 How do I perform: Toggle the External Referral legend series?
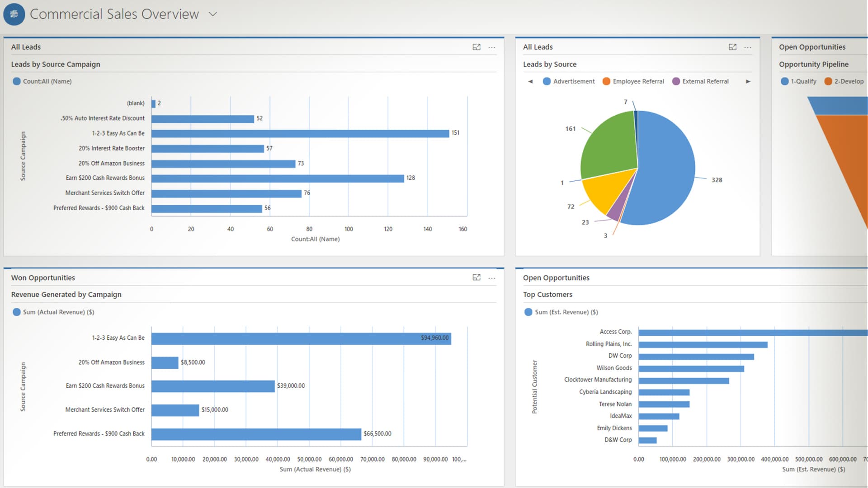[x=700, y=81]
